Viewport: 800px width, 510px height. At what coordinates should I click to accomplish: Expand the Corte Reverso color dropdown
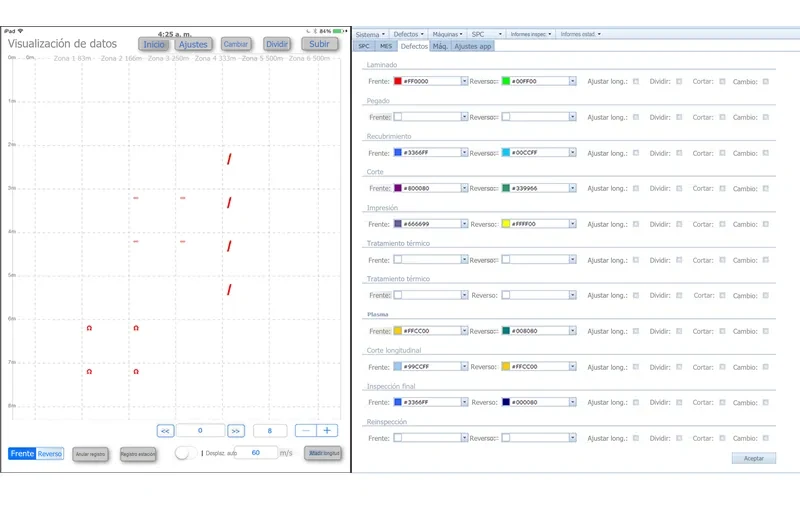tap(572, 188)
